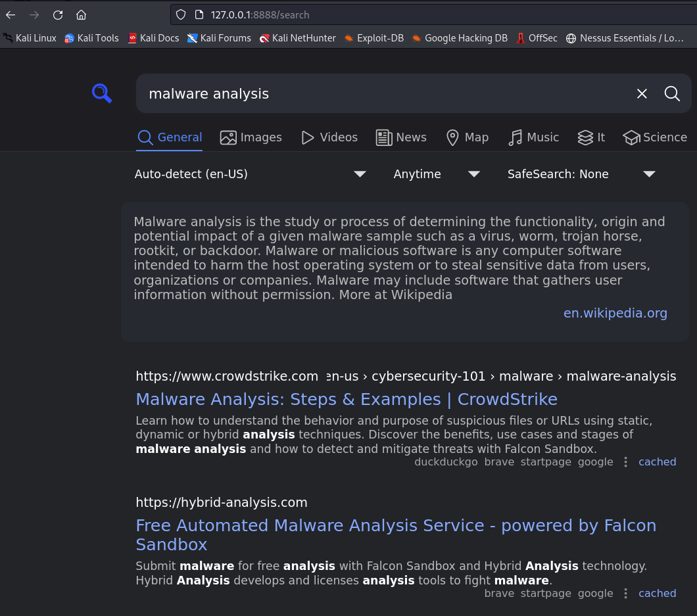Click the malware analysis search field
The width and height of the screenshot is (697, 616).
381,94
